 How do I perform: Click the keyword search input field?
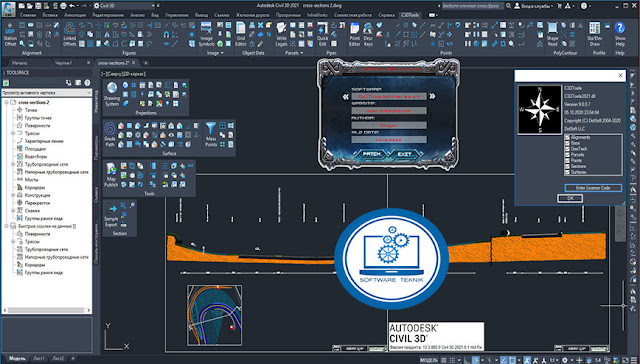[x=473, y=6]
